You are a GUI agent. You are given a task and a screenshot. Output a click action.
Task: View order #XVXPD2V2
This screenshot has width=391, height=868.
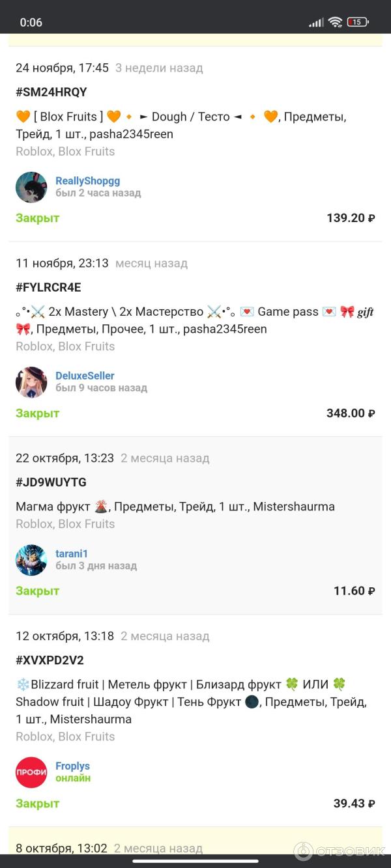pos(50,660)
